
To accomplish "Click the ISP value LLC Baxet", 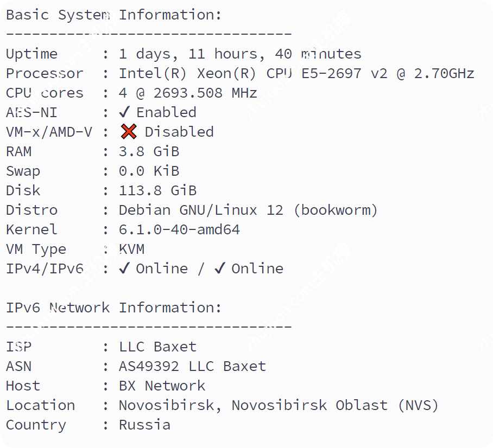I will 157,347.
